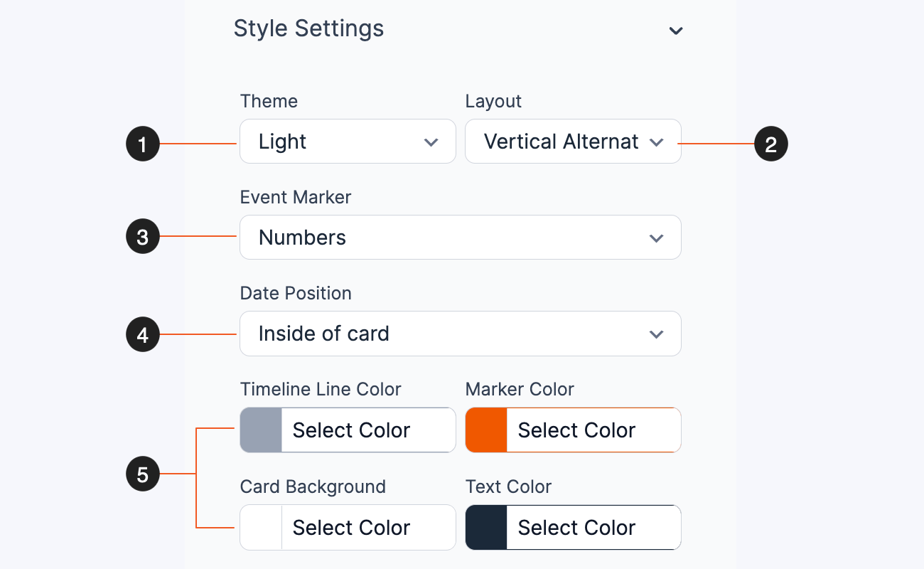Image resolution: width=924 pixels, height=569 pixels.
Task: Click the Date Position dropdown chevron icon
Action: pyautogui.click(x=656, y=334)
